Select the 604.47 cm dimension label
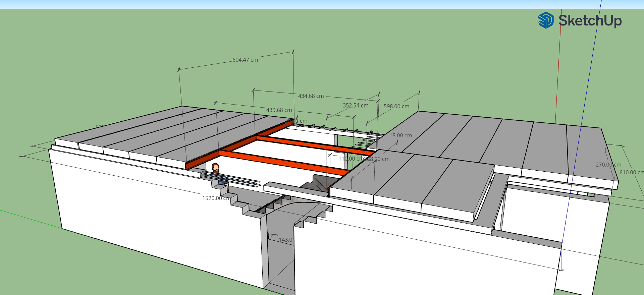This screenshot has width=644, height=295. [245, 60]
